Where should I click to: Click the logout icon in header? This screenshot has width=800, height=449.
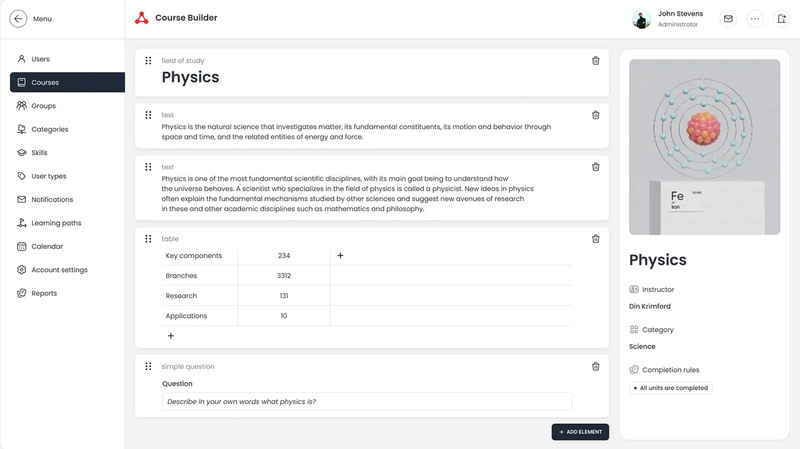(781, 18)
